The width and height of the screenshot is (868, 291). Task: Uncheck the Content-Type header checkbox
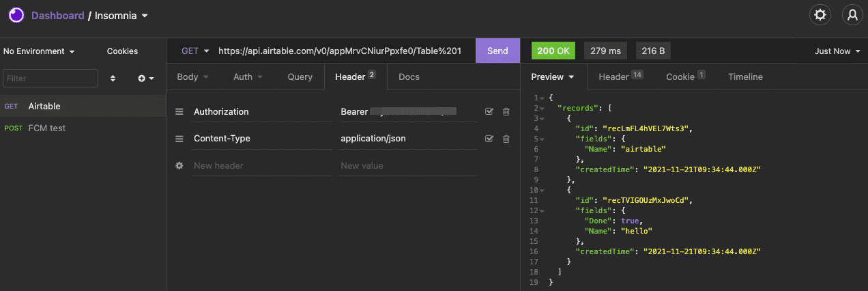point(489,139)
